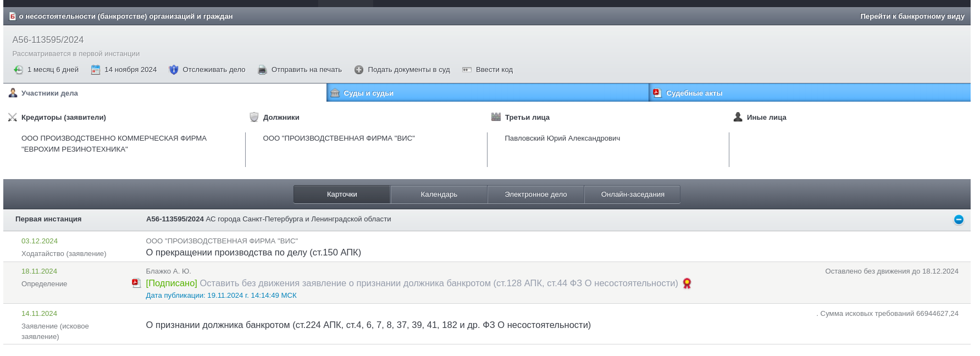
Task: Click the red bankruptcy category icon in header
Action: 13,16
